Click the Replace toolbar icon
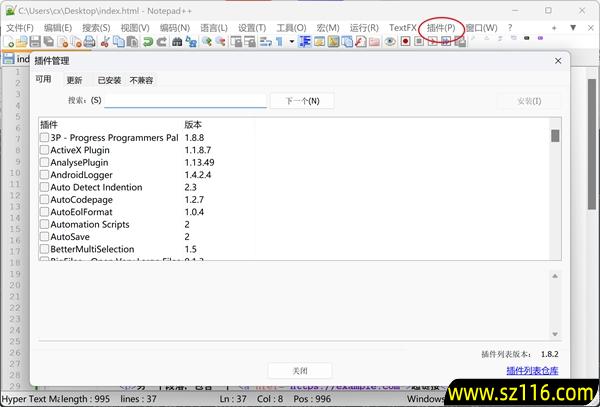The width and height of the screenshot is (600, 407). tap(191, 41)
